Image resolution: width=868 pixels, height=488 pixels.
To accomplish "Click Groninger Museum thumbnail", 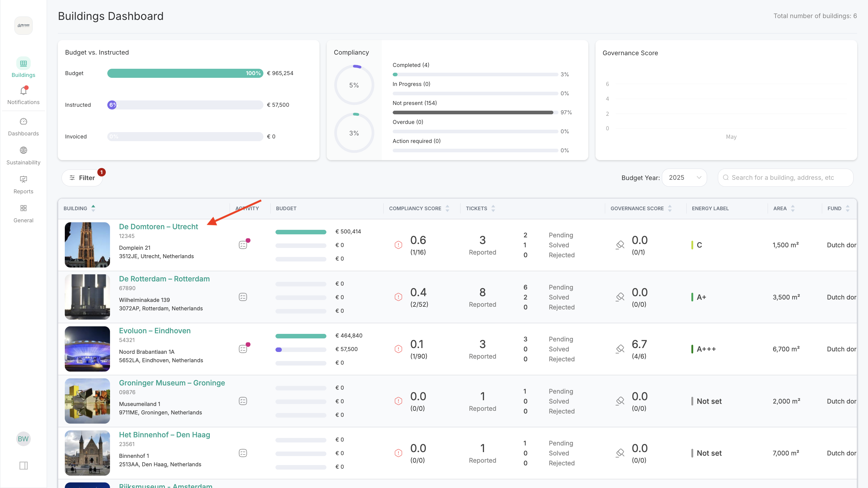I will [x=87, y=401].
